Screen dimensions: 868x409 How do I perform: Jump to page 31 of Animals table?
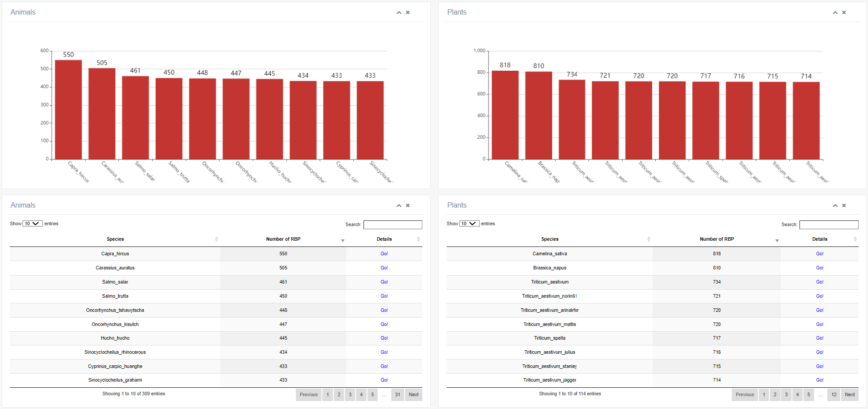(398, 394)
